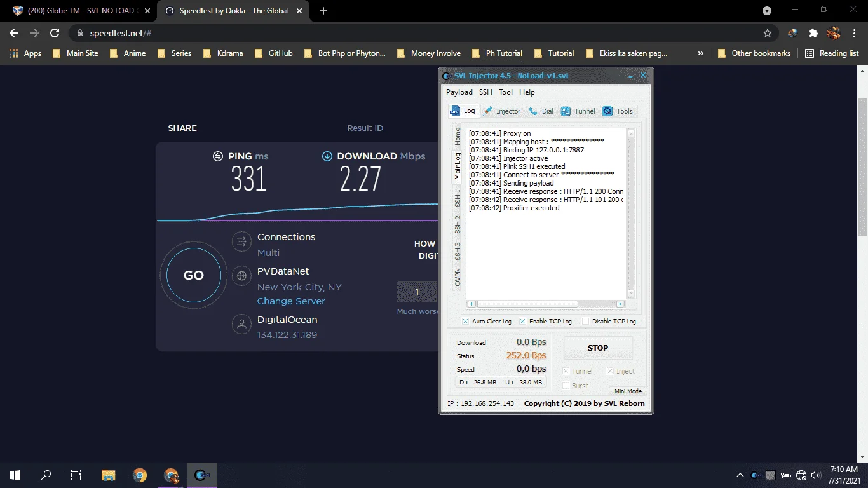Click the Mini Mode button

point(628,391)
